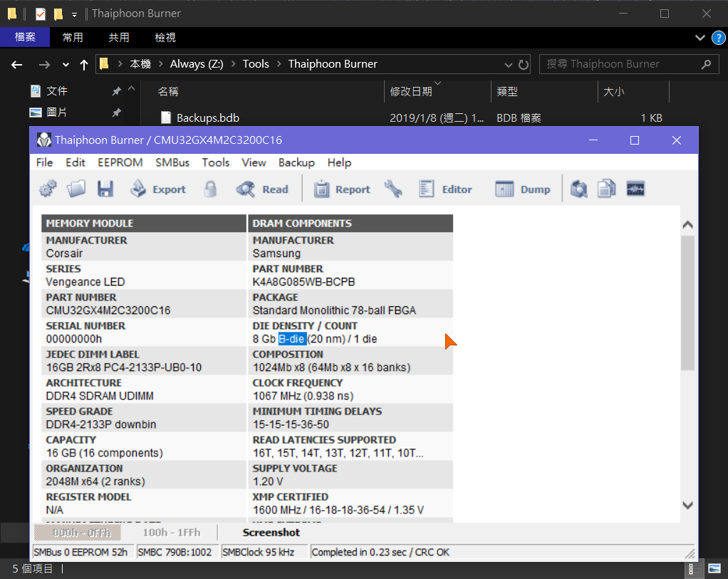Click the padlock icon in the toolbar
Image resolution: width=728 pixels, height=579 pixels.
coord(210,189)
